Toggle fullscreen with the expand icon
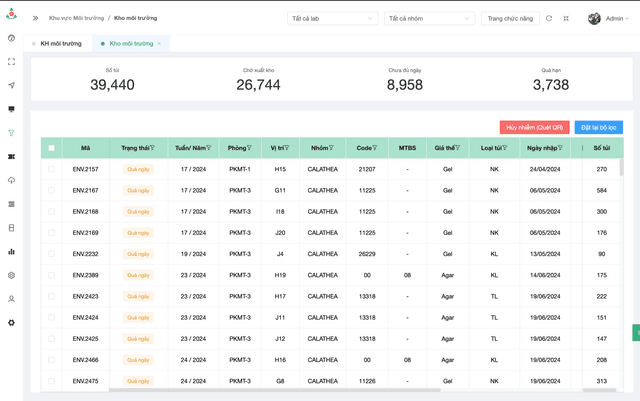The height and width of the screenshot is (401, 640). (x=566, y=18)
